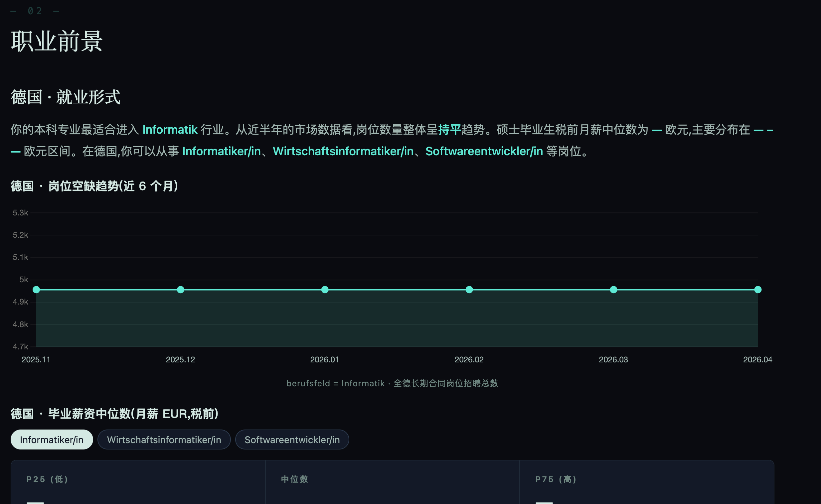Screen dimensions: 821x504
Task: Click the 4.8k y-axis label
Action: click(x=20, y=324)
